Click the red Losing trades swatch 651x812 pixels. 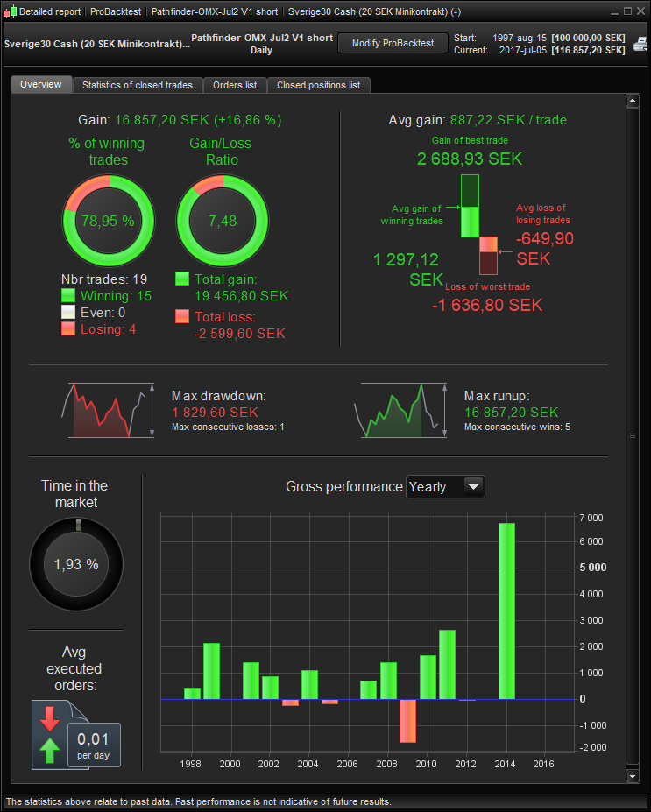click(68, 328)
